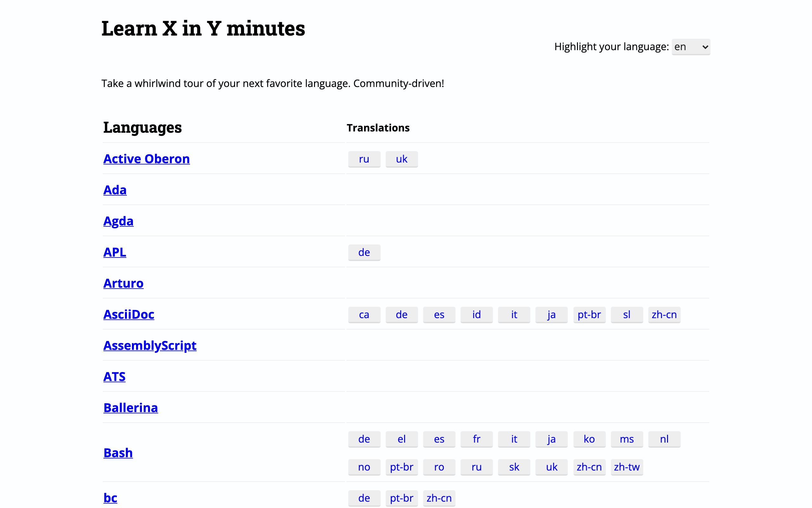Select de translation for bc
The width and height of the screenshot is (812, 508).
coord(364,498)
